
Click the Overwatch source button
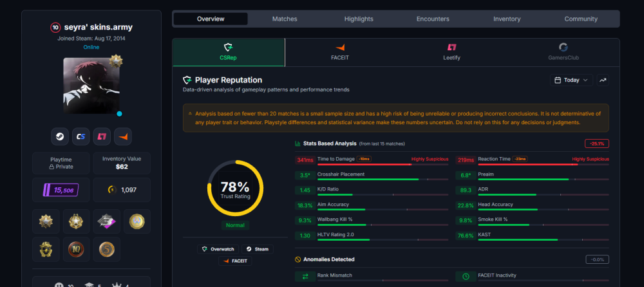click(x=218, y=249)
